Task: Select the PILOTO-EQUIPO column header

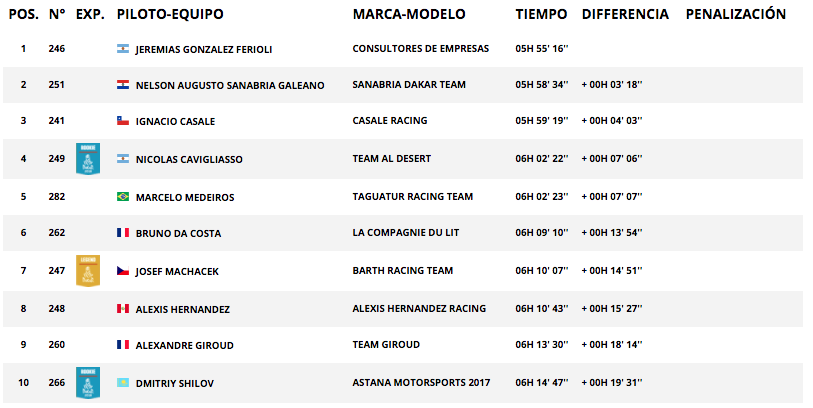Action: tap(170, 14)
